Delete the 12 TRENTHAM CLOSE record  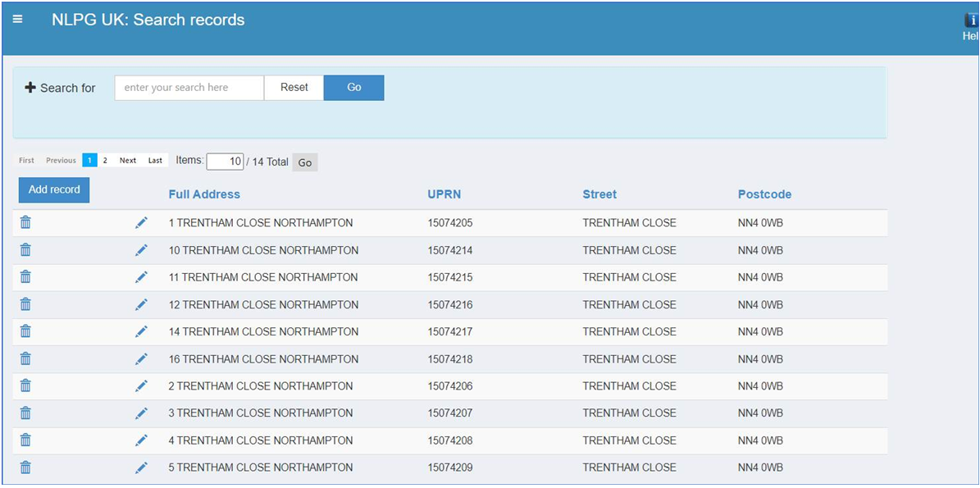pos(25,304)
